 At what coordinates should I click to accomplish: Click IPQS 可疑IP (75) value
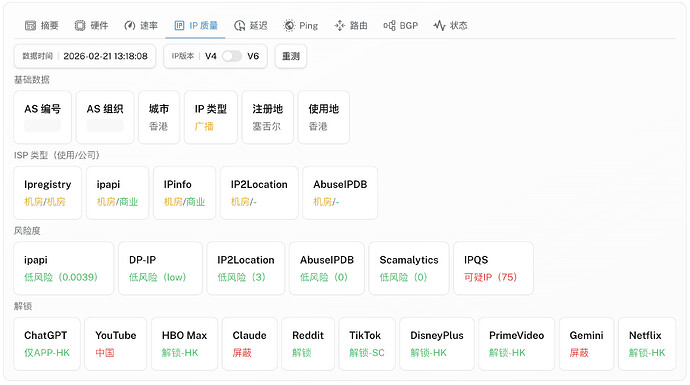coord(490,277)
